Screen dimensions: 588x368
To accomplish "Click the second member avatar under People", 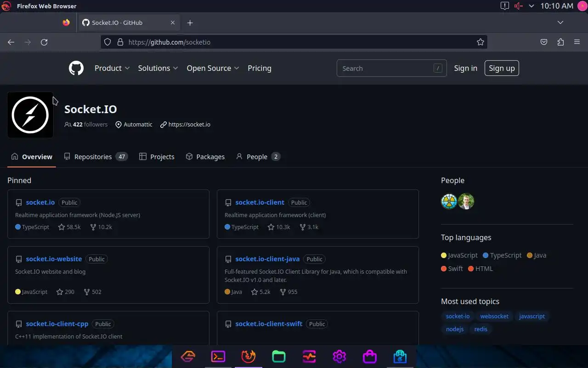I will coord(466,201).
